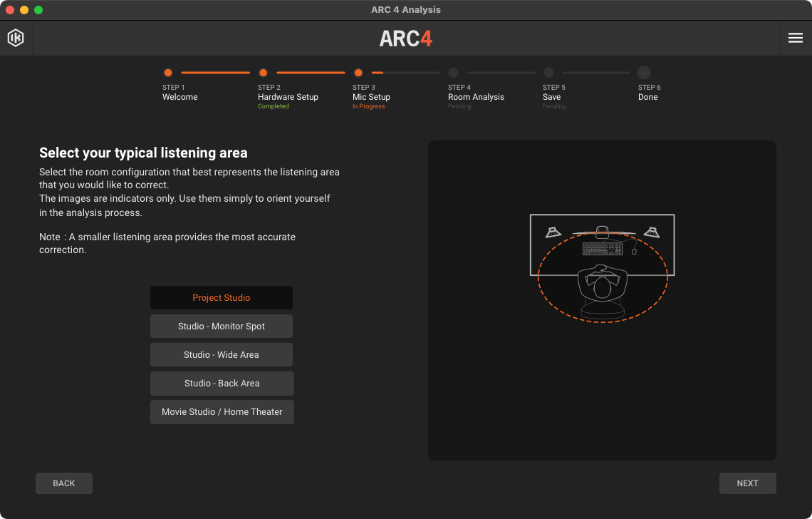The height and width of the screenshot is (519, 812).
Task: Click the 'Mic Setup' step label
Action: (371, 97)
